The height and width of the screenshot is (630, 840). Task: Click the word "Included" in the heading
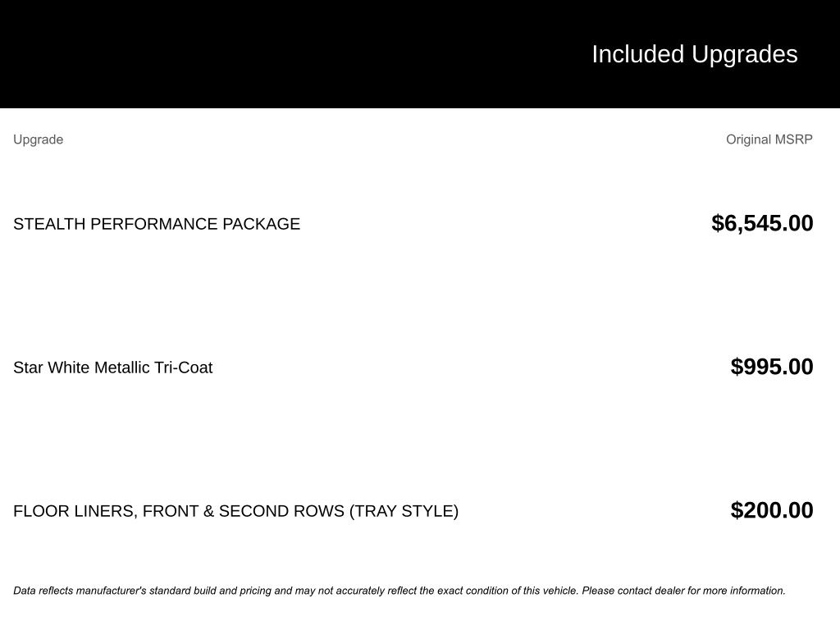coord(637,54)
